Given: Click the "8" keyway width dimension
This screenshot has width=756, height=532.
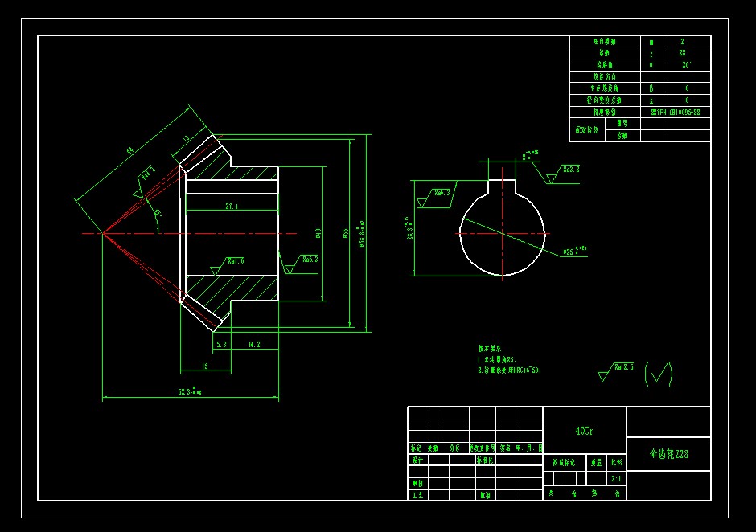Looking at the screenshot, I should [530, 156].
